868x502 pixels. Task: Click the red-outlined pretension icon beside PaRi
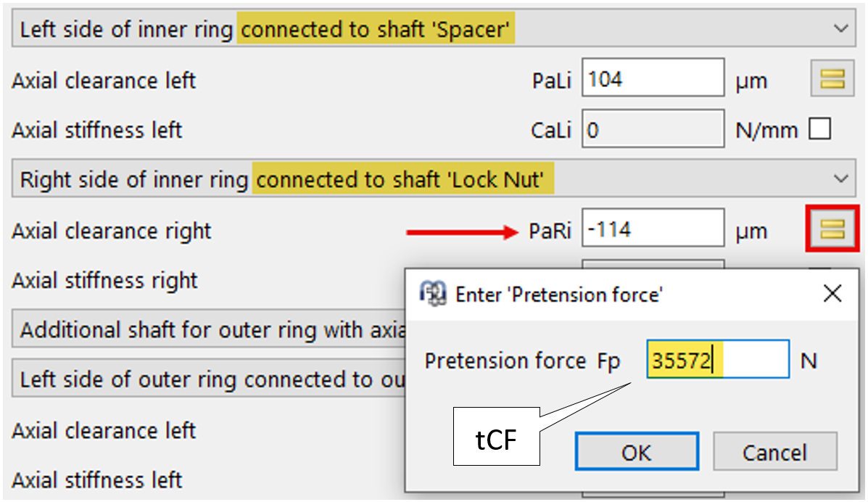832,231
